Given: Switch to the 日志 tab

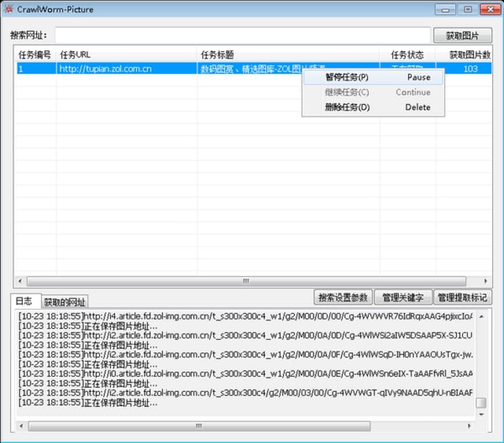Looking at the screenshot, I should pos(24,301).
